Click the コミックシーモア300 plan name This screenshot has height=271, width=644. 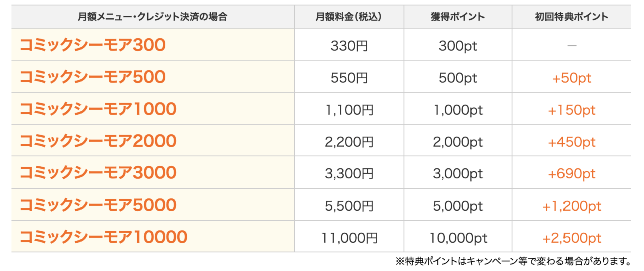[92, 46]
